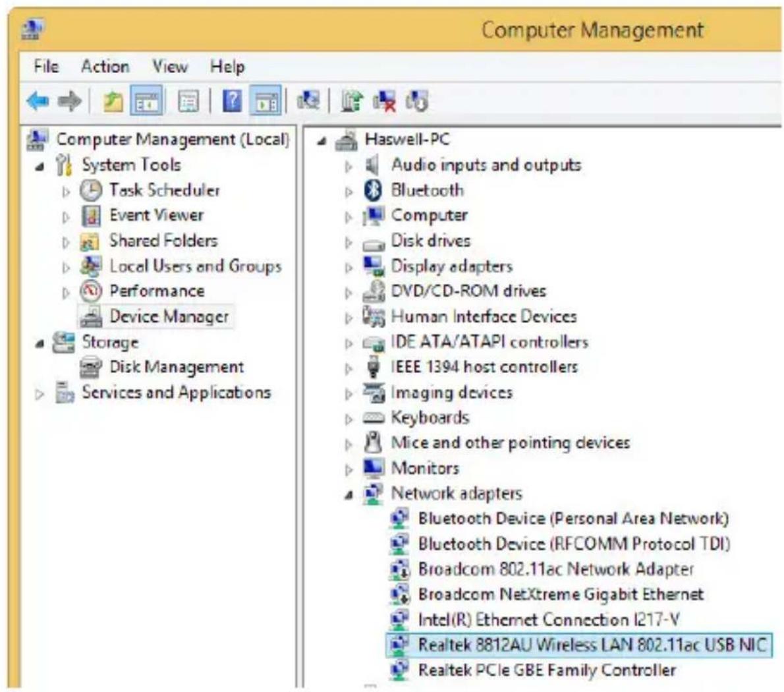Expand the Disk drives category
Viewport: 784px width, 692px height.
tap(349, 242)
